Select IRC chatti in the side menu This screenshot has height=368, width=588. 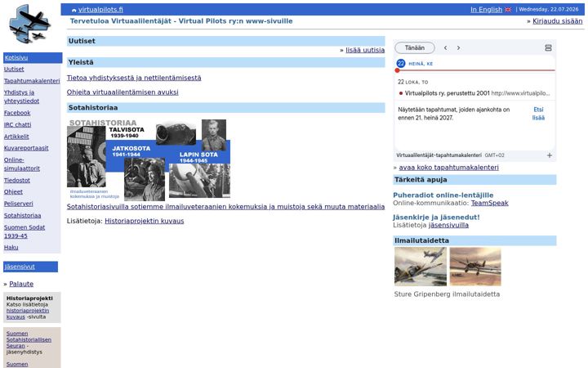click(x=18, y=124)
